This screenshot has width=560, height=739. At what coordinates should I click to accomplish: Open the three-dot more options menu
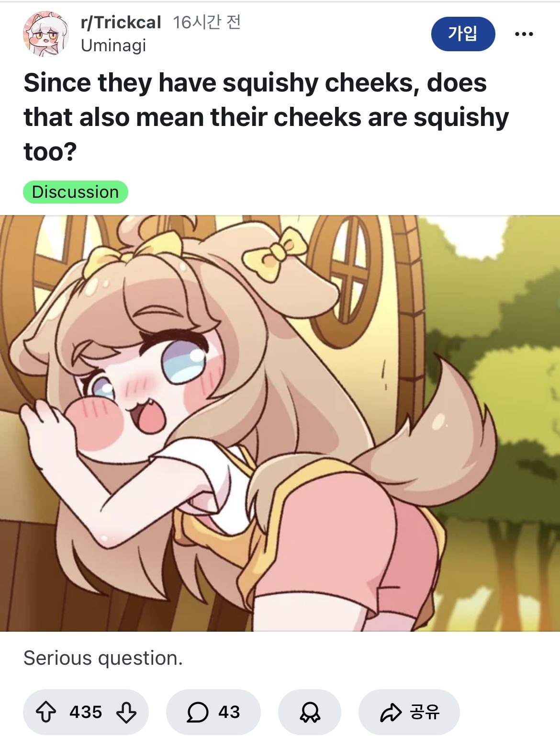(x=524, y=34)
